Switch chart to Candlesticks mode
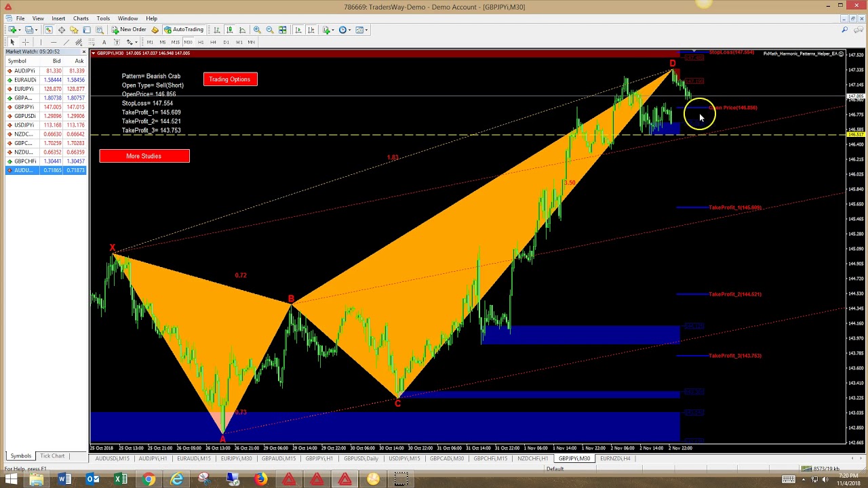Viewport: 868px width, 488px height. [229, 30]
